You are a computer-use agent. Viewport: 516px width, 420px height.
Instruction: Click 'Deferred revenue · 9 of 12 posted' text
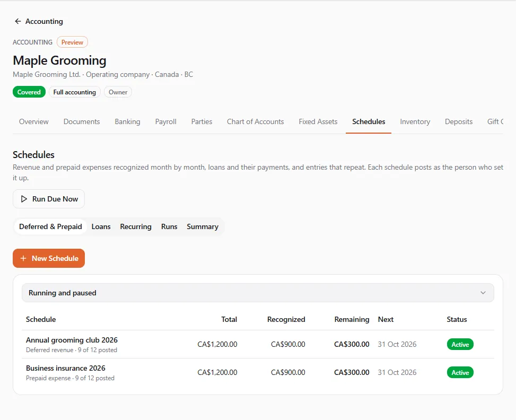pos(72,350)
